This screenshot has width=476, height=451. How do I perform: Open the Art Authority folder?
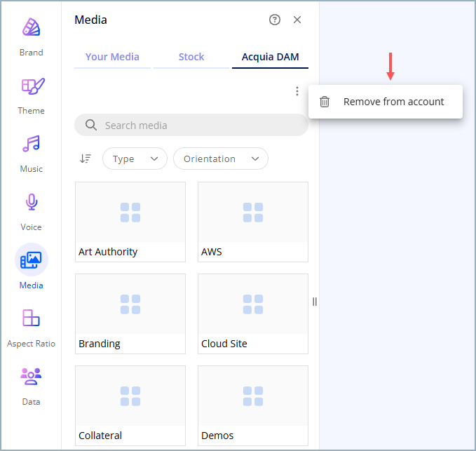[x=130, y=222]
